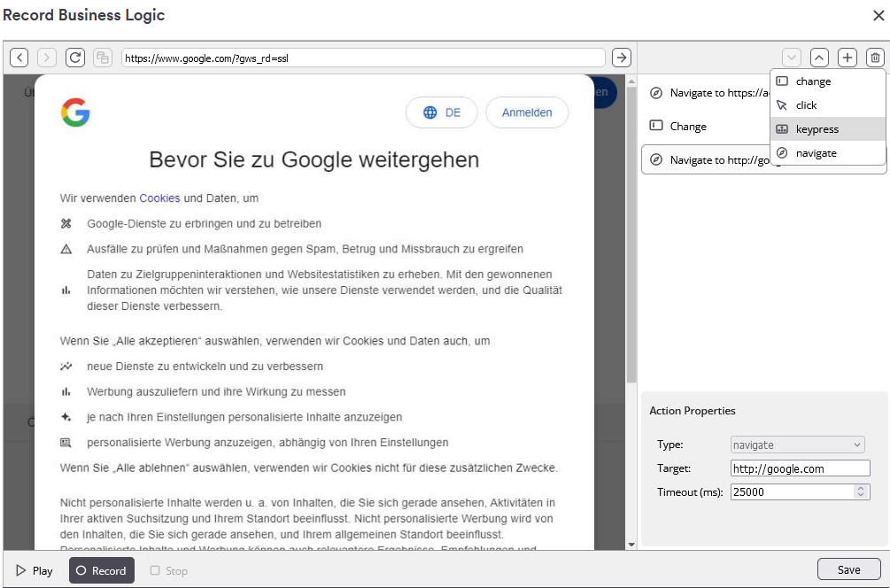Go forward in the embedded browser

coord(47,58)
